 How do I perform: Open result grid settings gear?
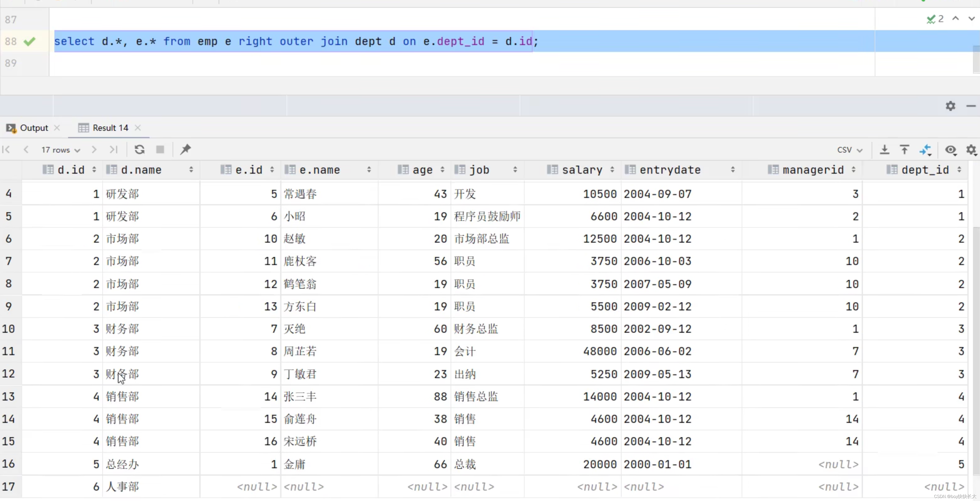coord(972,150)
